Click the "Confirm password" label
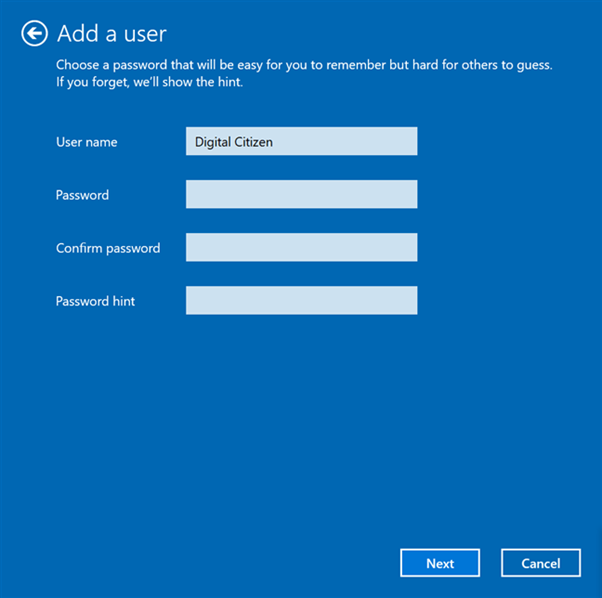Viewport: 602px width, 598px height. (107, 248)
